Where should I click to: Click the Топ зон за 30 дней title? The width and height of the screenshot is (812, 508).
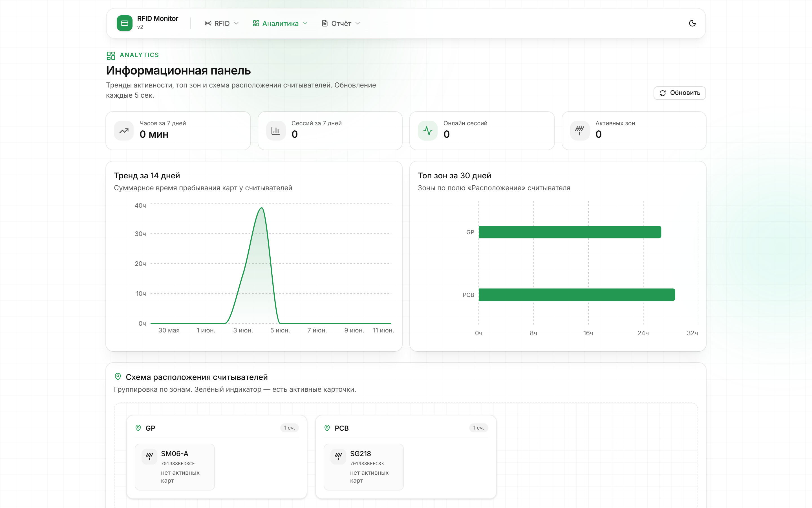pyautogui.click(x=454, y=176)
